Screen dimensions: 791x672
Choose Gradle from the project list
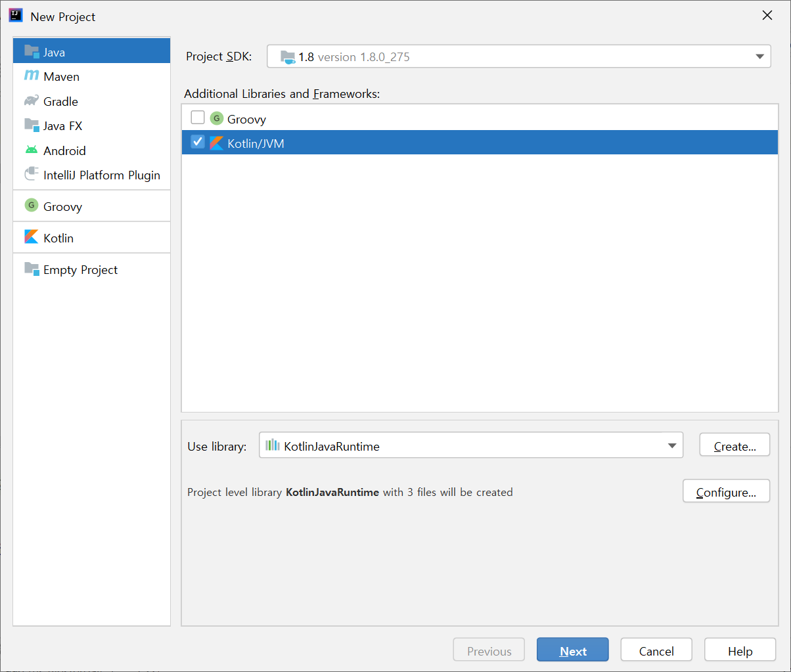(92, 101)
